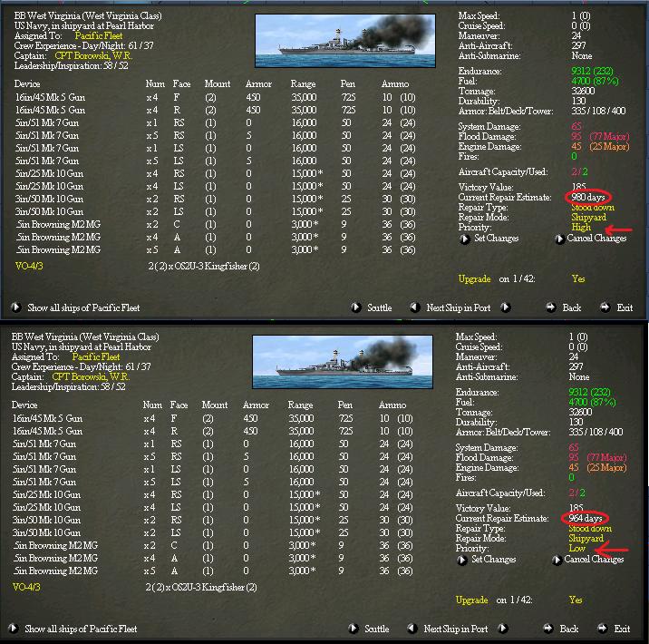Screen dimensions: 649x644
Task: Toggle Low priority value in lower panel
Action: [577, 549]
